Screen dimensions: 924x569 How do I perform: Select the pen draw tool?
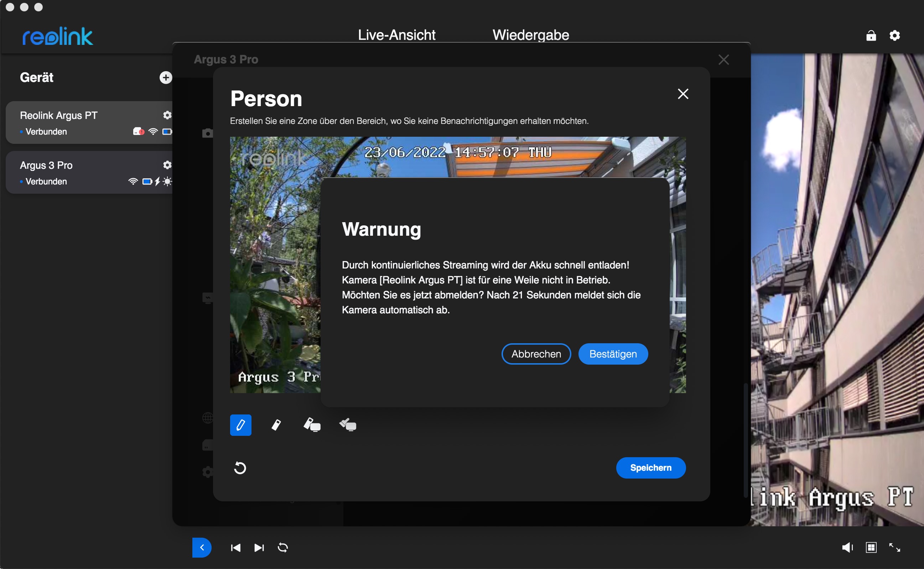240,425
